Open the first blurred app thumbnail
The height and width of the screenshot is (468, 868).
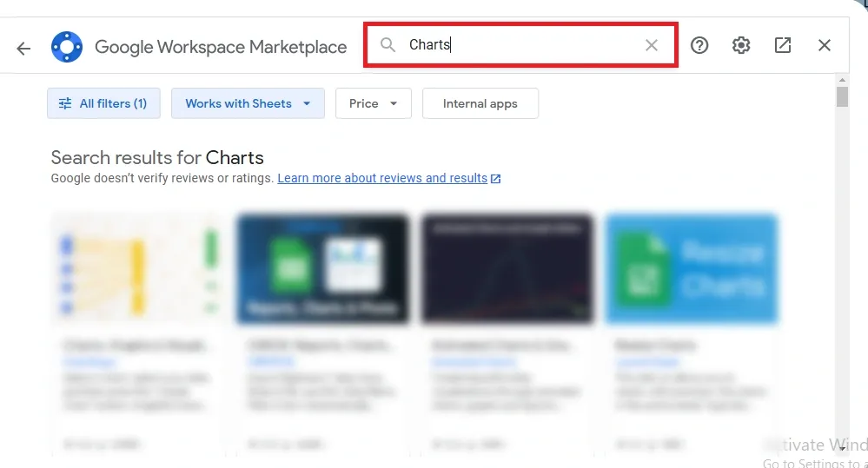coord(138,269)
